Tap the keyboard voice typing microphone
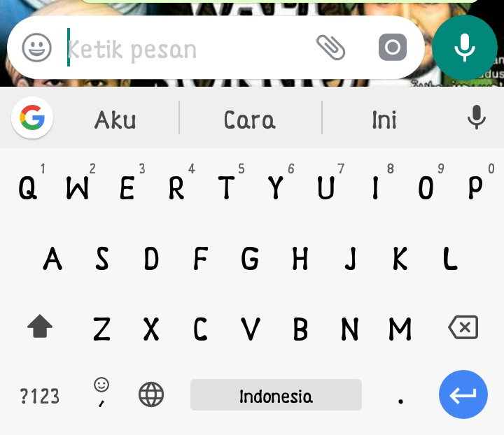 point(477,117)
